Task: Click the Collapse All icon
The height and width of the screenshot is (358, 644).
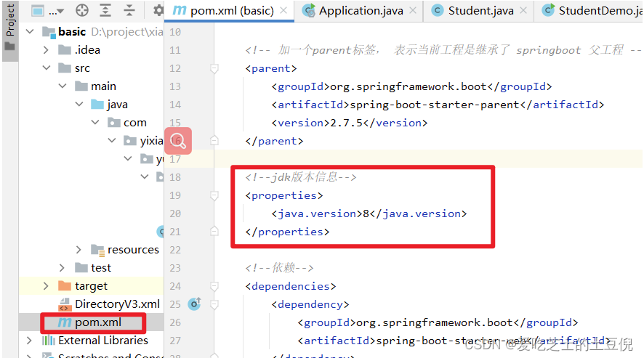Action: (x=129, y=10)
